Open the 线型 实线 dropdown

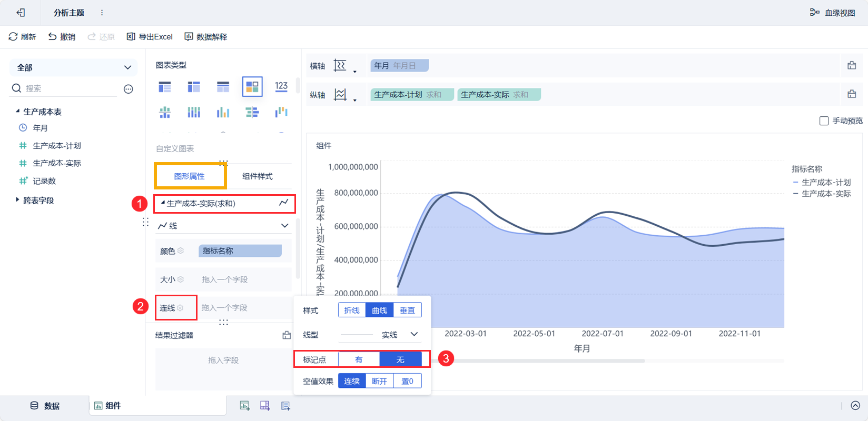(x=380, y=335)
